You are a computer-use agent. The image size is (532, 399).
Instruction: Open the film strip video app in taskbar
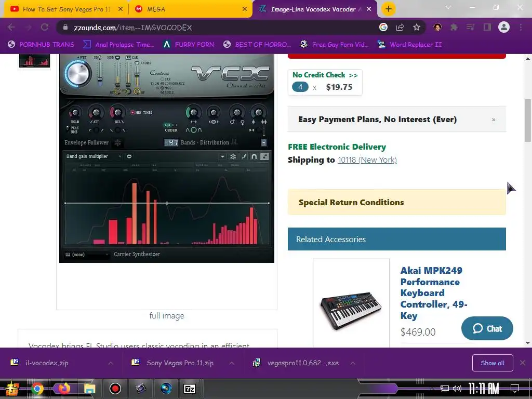point(140,389)
